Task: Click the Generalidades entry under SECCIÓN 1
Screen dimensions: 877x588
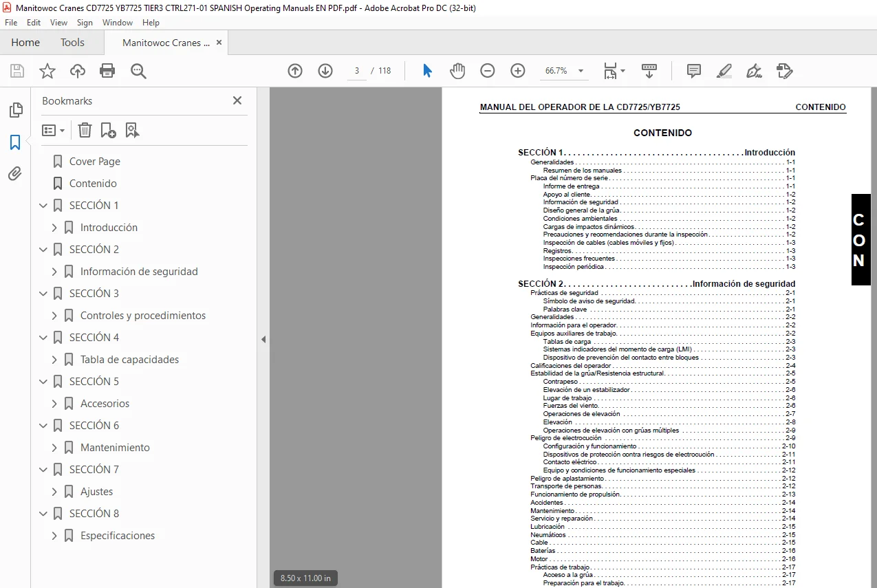Action: click(552, 162)
